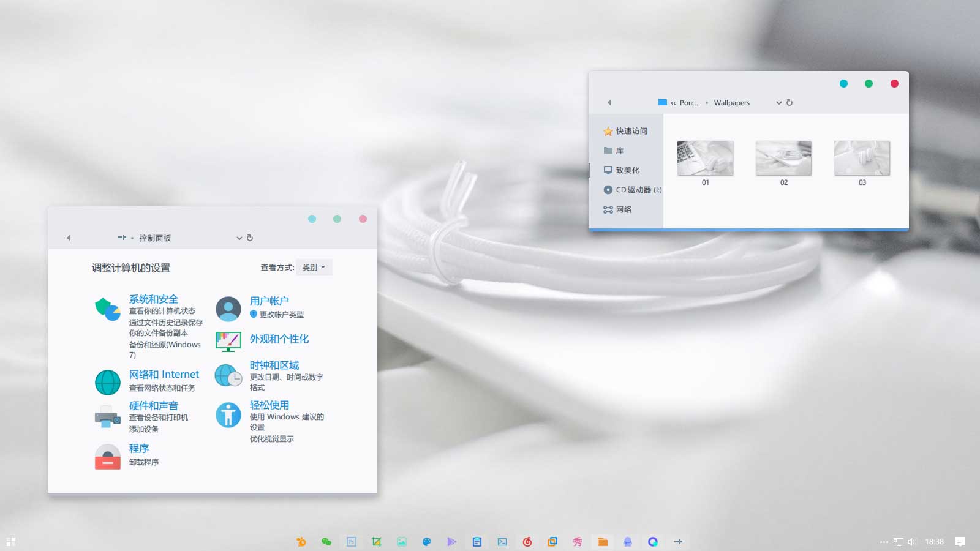The image size is (980, 551).
Task: Open the 时钟和区域 clock icon
Action: pos(228,376)
